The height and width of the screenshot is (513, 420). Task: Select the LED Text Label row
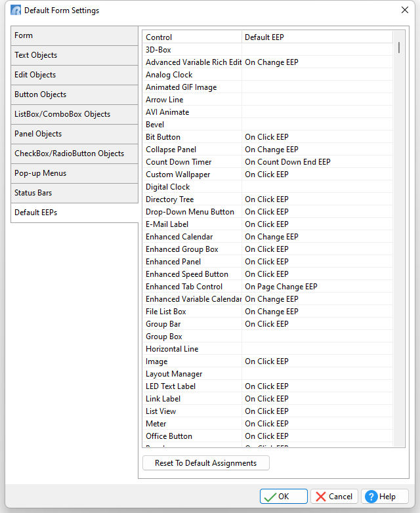(x=268, y=386)
